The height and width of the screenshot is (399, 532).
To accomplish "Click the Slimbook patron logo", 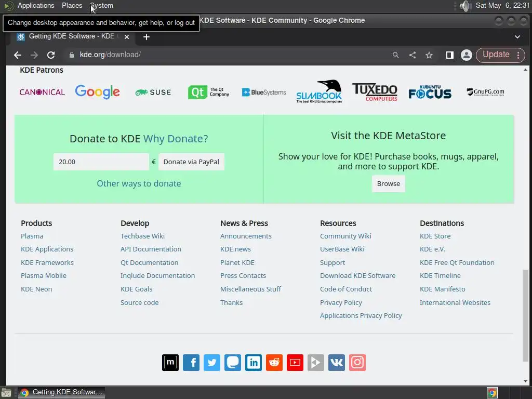I will (x=319, y=91).
